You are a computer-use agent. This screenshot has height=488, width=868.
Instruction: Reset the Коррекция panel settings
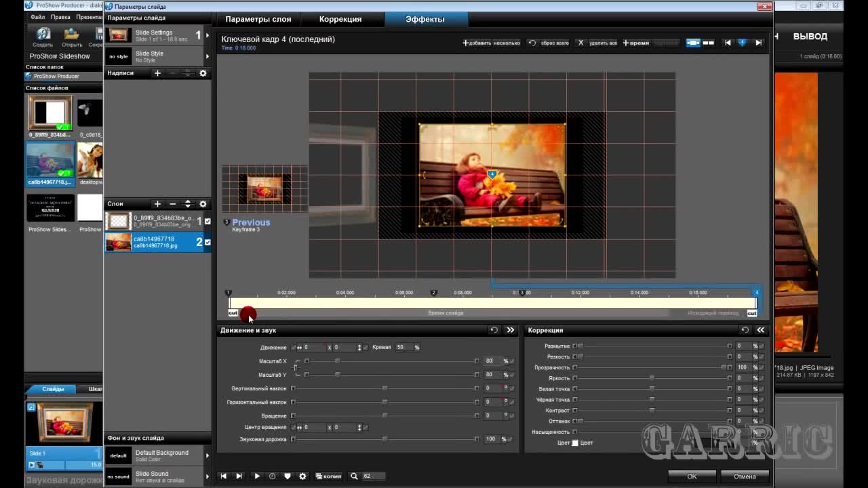[745, 330]
